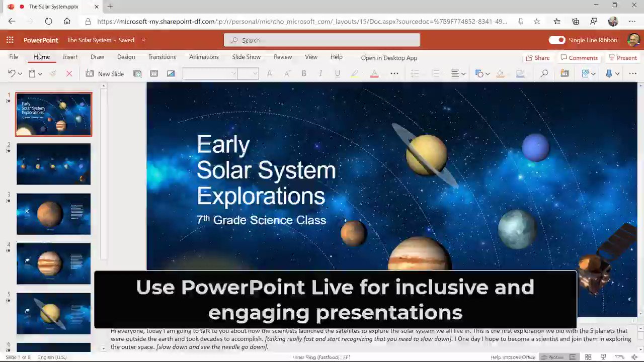The image size is (644, 362).
Task: Click the Search box in header
Action: [322, 40]
